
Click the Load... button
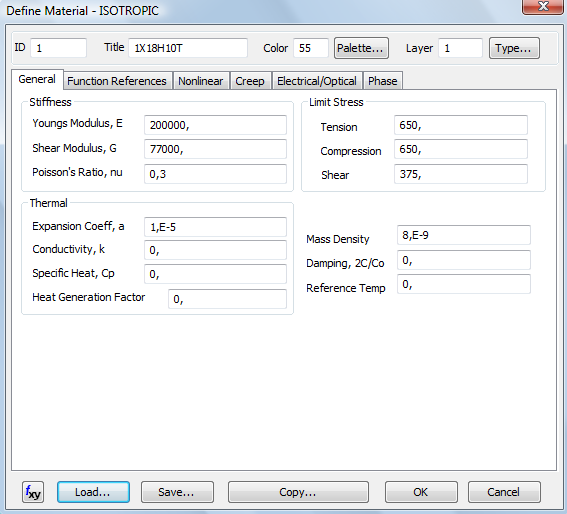[93, 492]
